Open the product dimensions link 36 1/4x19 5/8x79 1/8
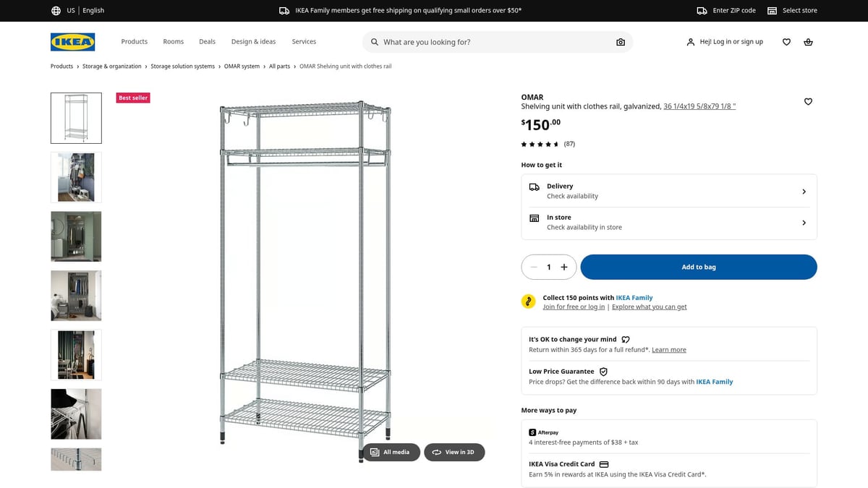 pos(699,106)
